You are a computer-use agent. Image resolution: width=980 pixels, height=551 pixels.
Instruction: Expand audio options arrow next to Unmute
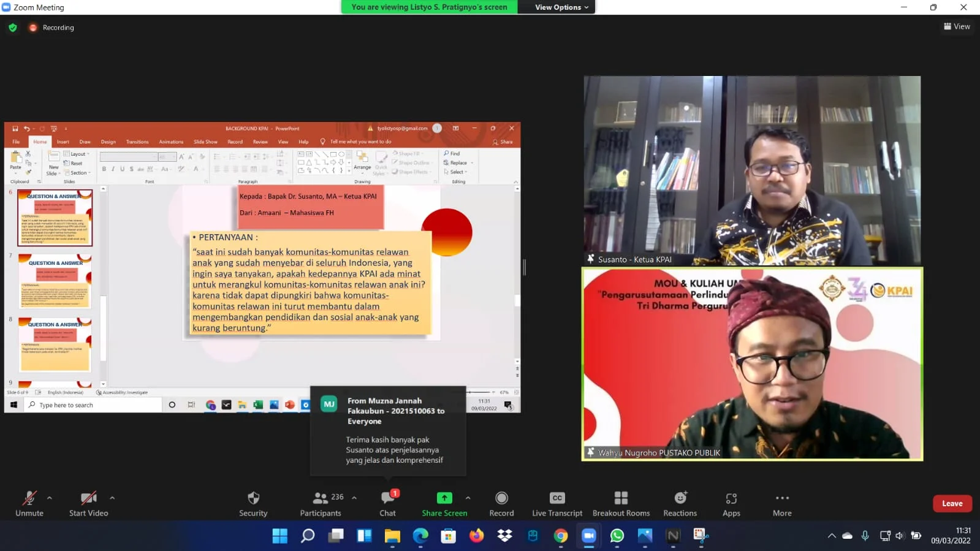pyautogui.click(x=50, y=498)
